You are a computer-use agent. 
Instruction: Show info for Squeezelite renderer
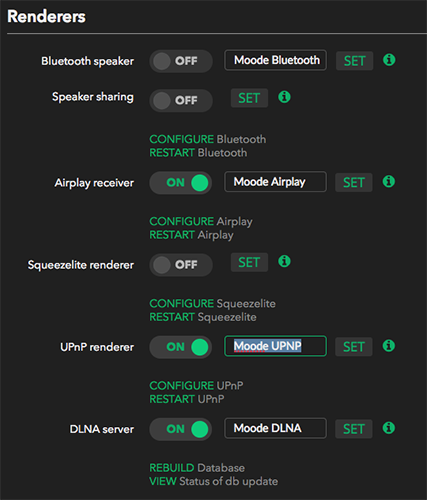click(x=284, y=261)
